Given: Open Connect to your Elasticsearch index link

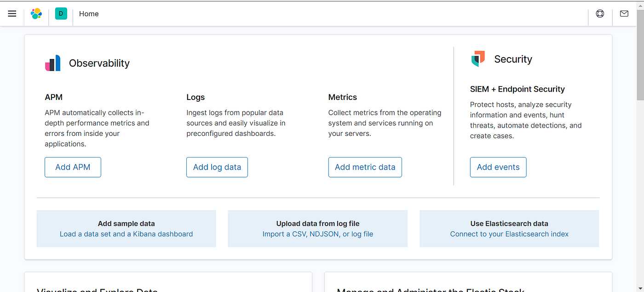Looking at the screenshot, I should [509, 234].
